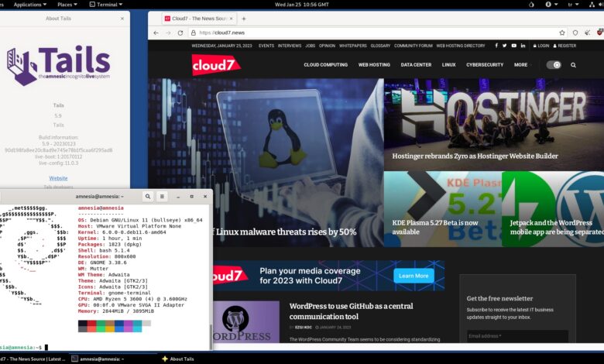
Task: Open the JOBS link on Cloud7
Action: tap(310, 46)
